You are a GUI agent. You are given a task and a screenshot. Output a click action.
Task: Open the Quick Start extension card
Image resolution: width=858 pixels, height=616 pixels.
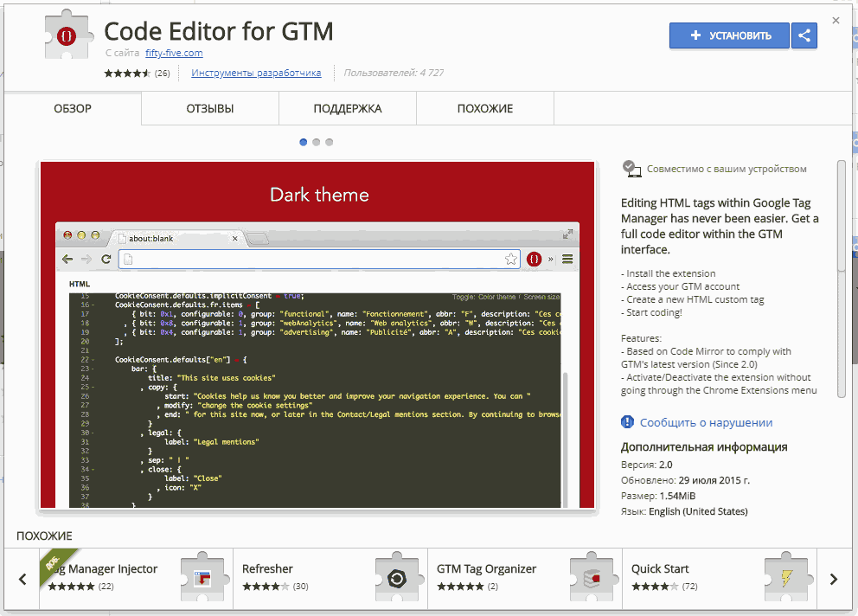point(720,579)
